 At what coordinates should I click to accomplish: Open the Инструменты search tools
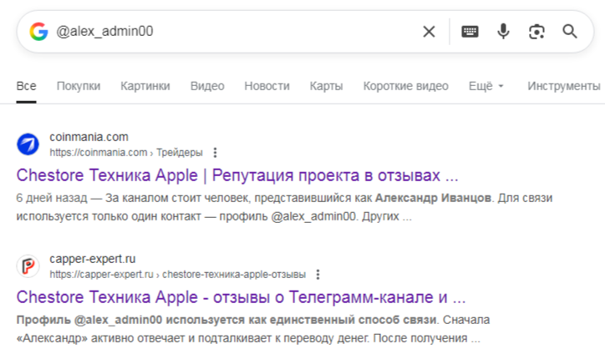pyautogui.click(x=563, y=86)
